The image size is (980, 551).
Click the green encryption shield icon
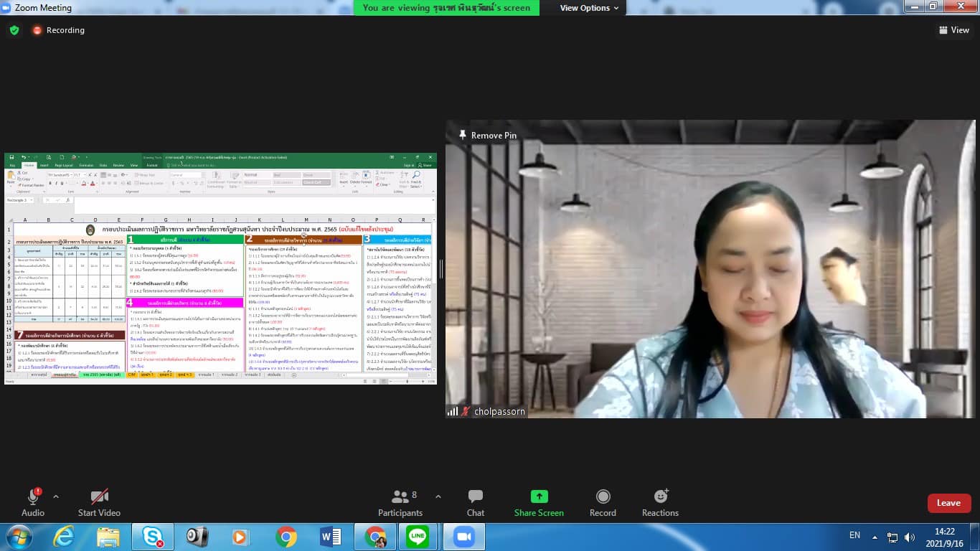click(14, 30)
